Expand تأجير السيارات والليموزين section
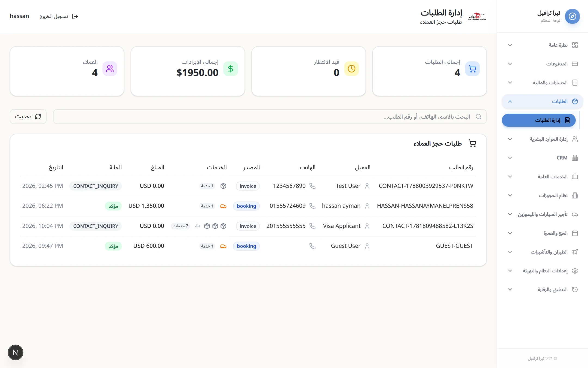The image size is (588, 368). click(x=542, y=214)
